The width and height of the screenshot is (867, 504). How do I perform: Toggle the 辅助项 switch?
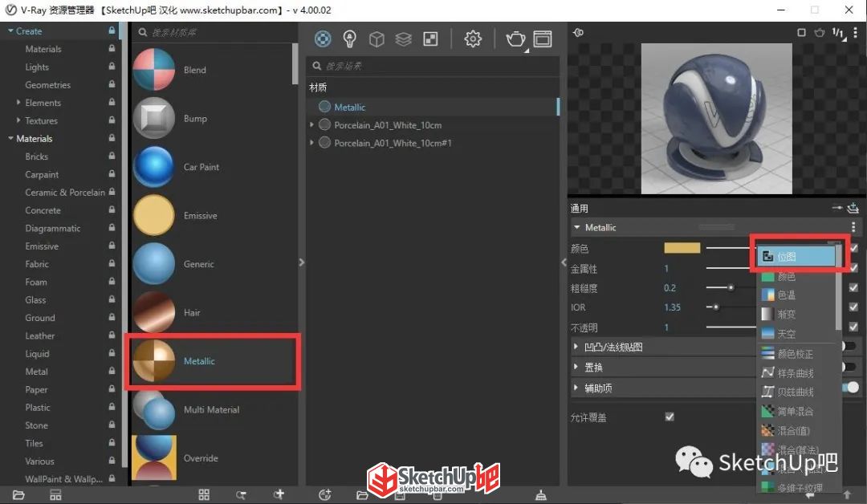coord(851,388)
